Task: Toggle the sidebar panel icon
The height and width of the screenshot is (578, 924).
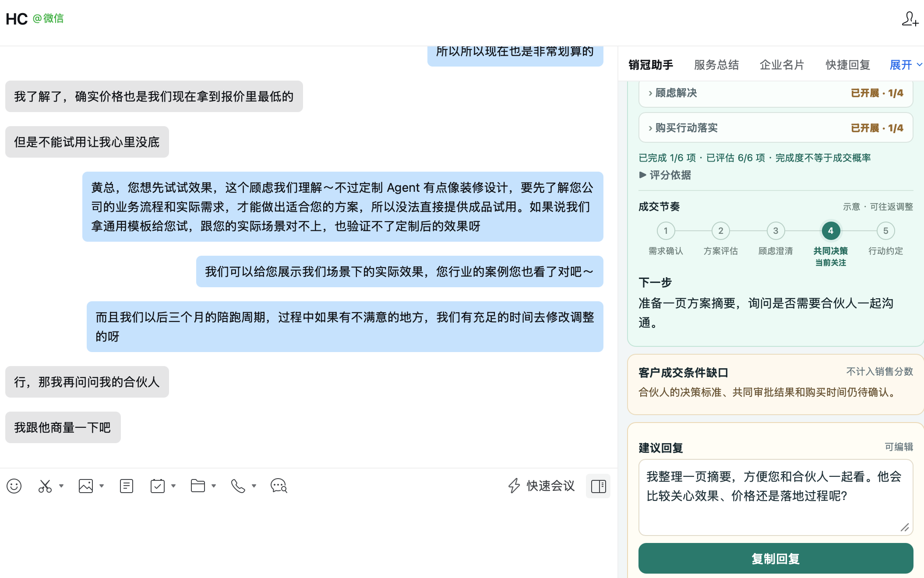Action: click(598, 486)
